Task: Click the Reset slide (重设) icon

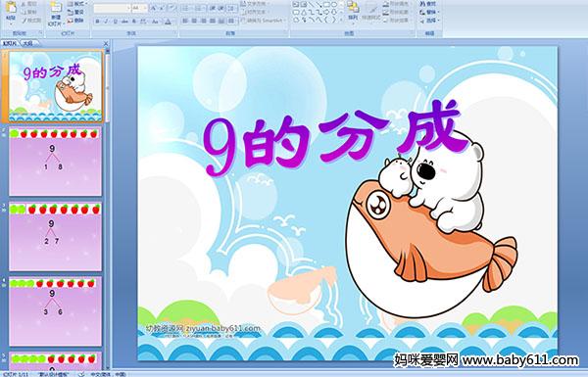Action: [71, 12]
